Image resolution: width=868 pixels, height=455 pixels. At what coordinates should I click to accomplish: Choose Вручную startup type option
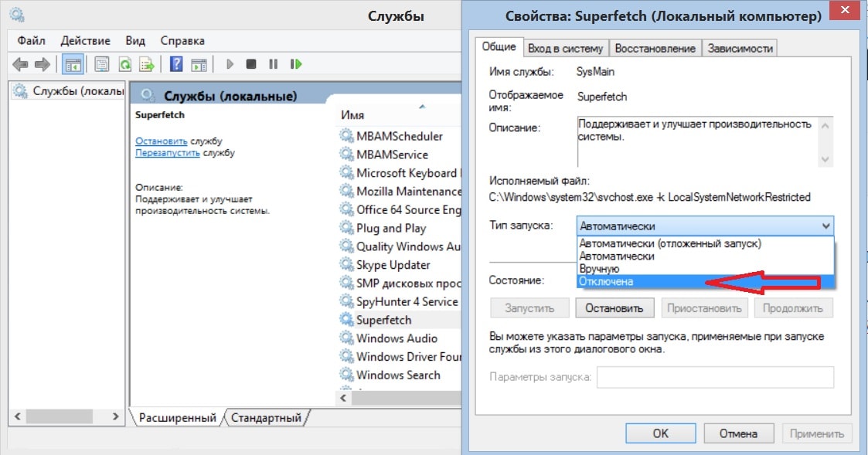tap(599, 269)
